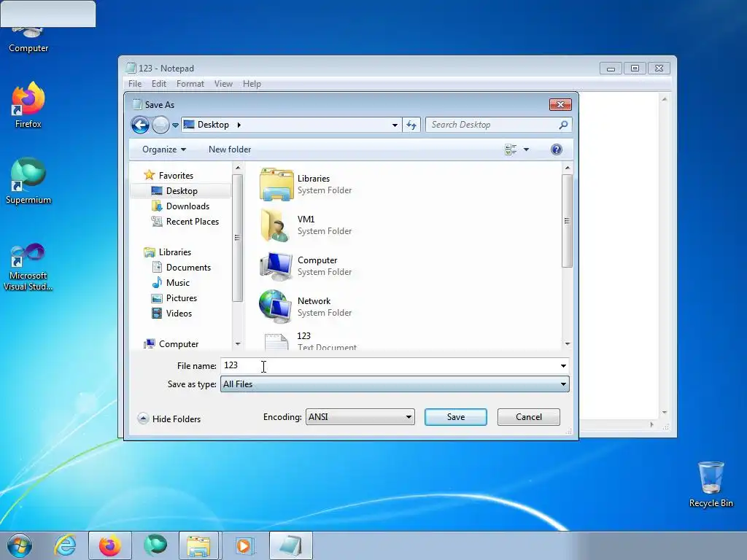Screen dimensions: 747x560
Task: Open the View menu in Notepad
Action: (x=223, y=84)
